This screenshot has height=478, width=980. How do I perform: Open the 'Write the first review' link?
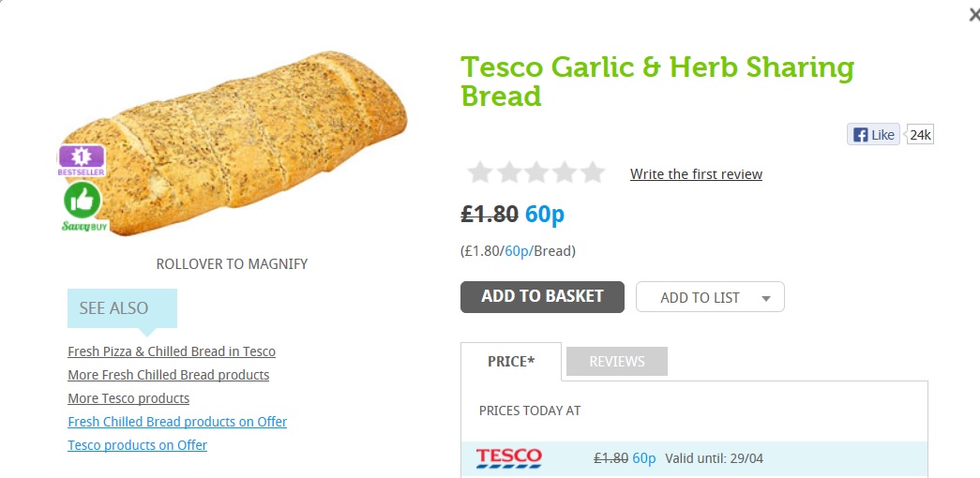(696, 174)
